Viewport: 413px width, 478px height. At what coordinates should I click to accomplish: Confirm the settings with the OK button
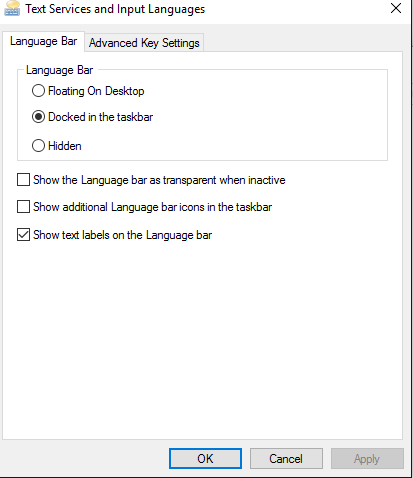(x=205, y=459)
